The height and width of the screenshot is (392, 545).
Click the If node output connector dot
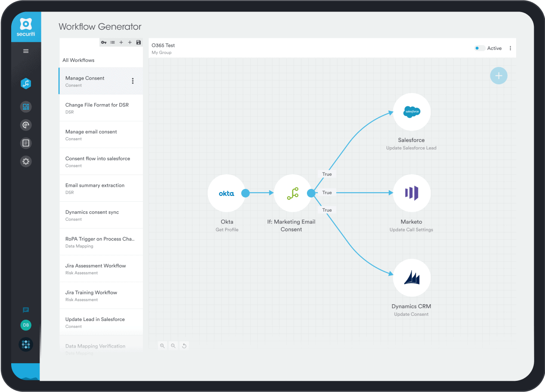[x=311, y=193]
